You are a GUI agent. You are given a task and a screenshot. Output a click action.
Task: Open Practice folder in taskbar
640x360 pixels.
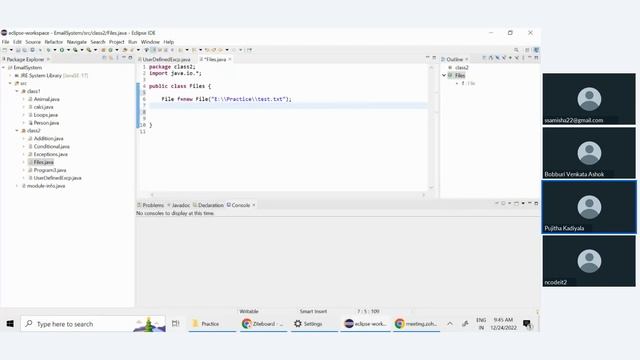212,324
